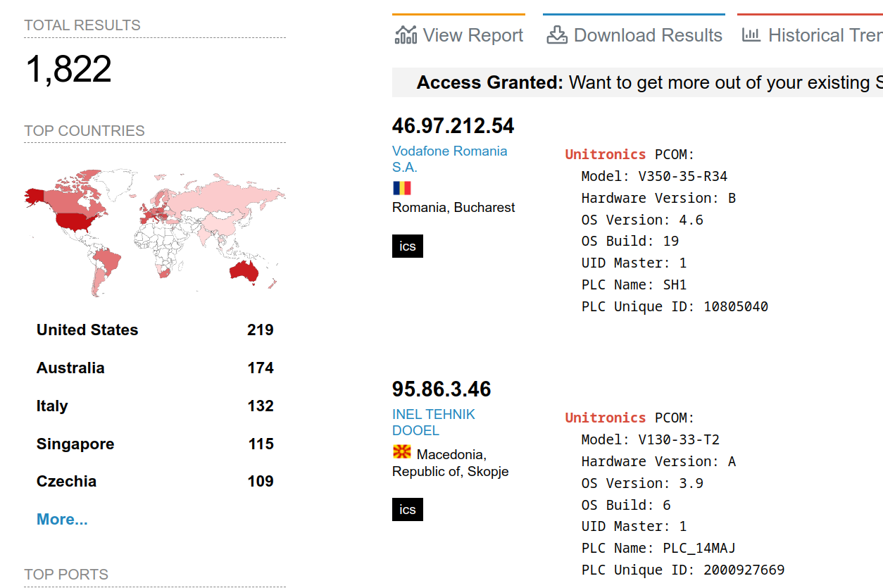
Task: Select Singapore in top countries list
Action: (75, 444)
